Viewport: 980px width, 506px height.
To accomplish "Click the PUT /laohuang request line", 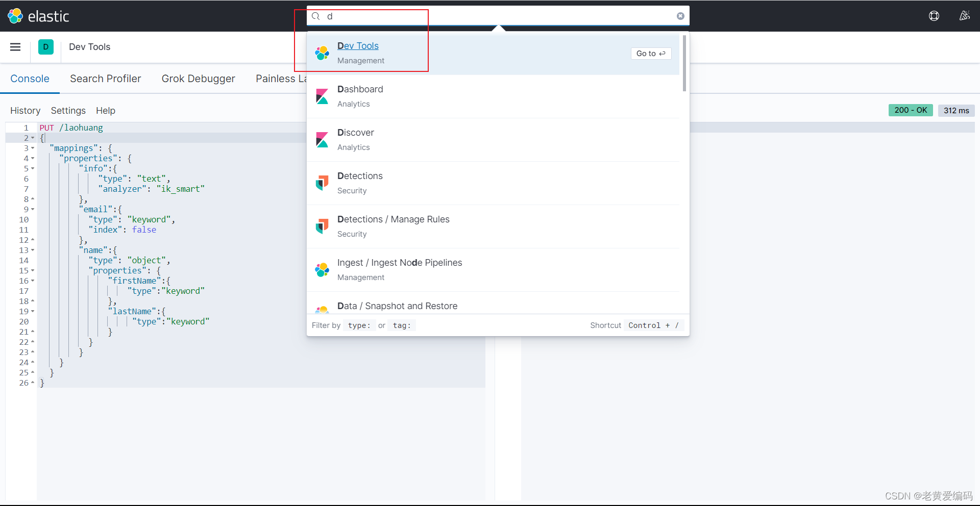I will coord(71,128).
